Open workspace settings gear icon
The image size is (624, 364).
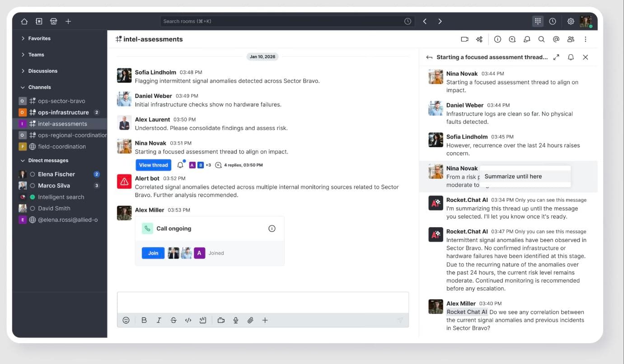pyautogui.click(x=571, y=21)
